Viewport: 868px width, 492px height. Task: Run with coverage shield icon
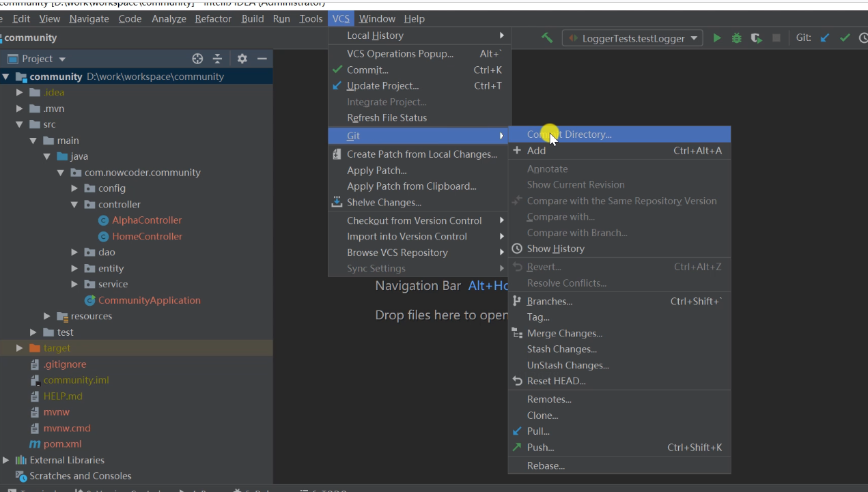(x=756, y=38)
